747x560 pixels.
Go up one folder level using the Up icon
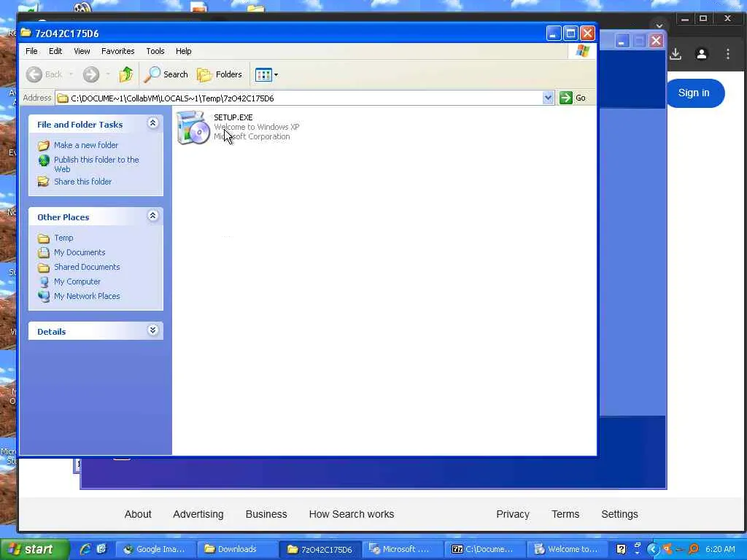pos(125,74)
